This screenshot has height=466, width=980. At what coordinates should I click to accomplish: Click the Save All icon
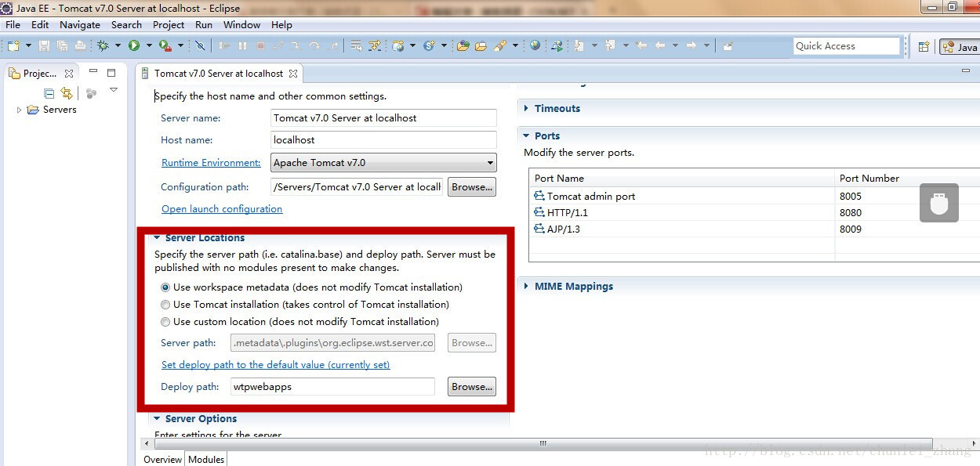point(62,45)
